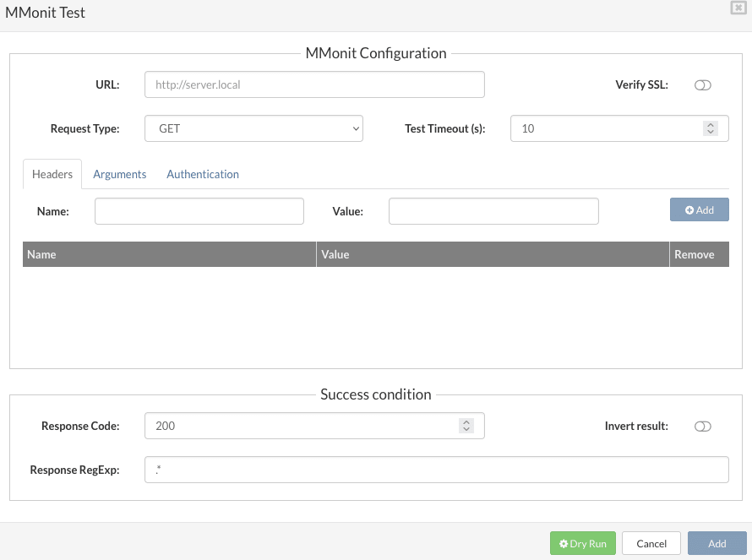Click the Test Timeout field
Screen dimensions: 752x560
tap(619, 128)
